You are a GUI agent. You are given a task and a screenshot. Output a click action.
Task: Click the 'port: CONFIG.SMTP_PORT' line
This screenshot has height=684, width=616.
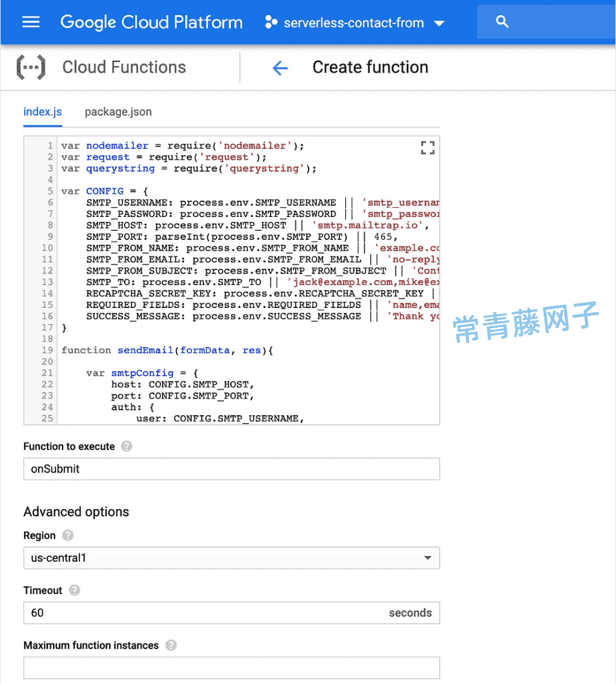pos(183,396)
